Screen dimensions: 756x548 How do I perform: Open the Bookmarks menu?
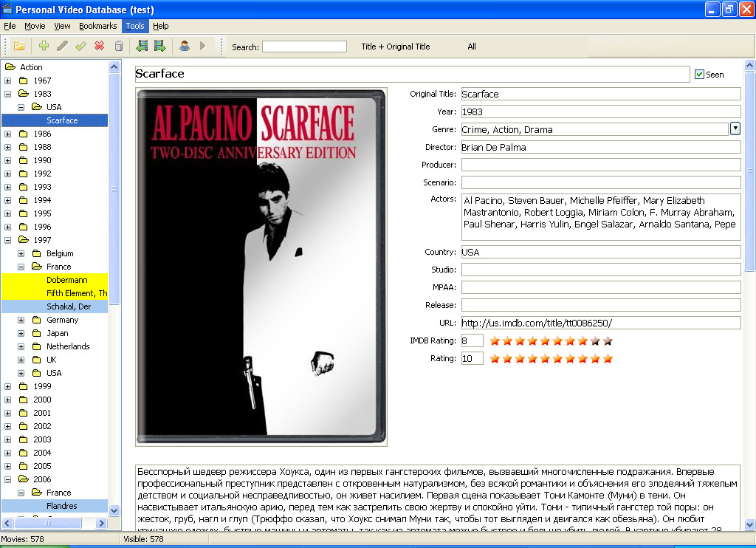[98, 26]
